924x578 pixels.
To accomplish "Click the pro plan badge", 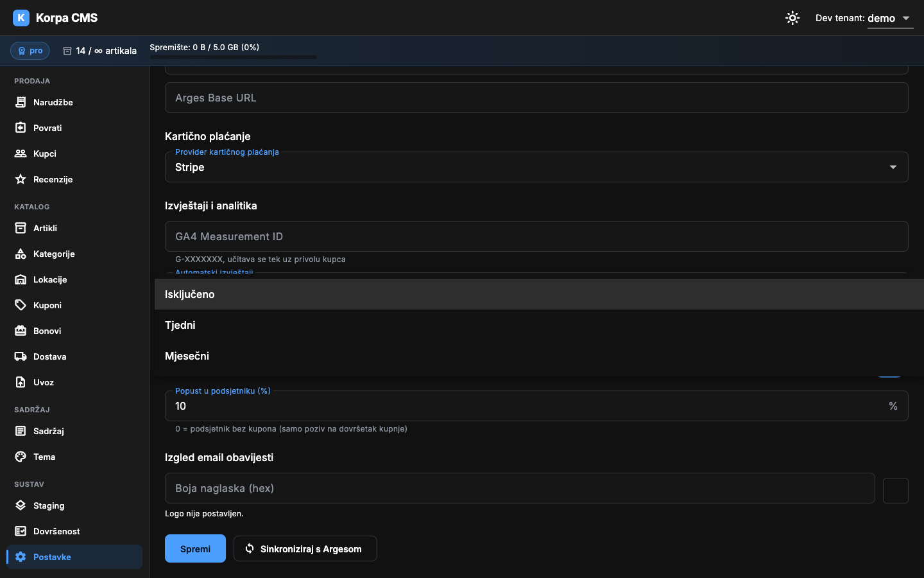I will tap(30, 51).
